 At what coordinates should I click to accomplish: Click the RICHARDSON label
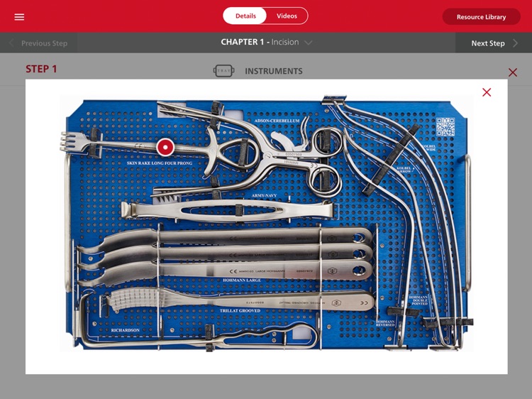coord(125,330)
